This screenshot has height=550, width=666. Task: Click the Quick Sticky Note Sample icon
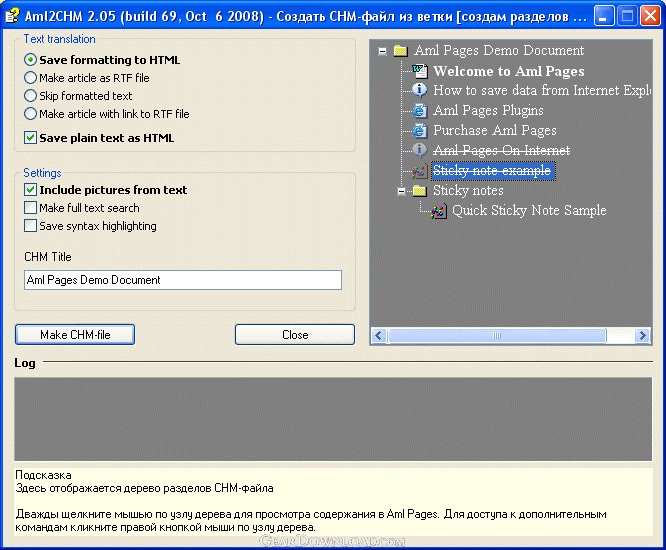pos(438,211)
